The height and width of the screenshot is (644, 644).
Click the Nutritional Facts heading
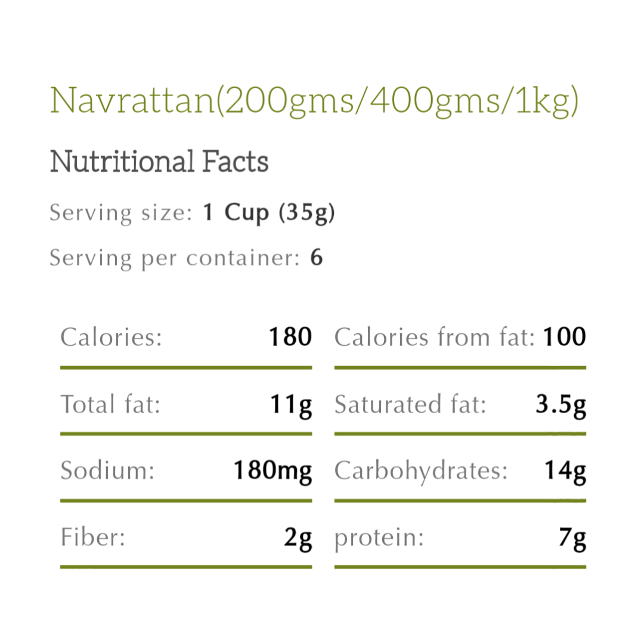[159, 162]
